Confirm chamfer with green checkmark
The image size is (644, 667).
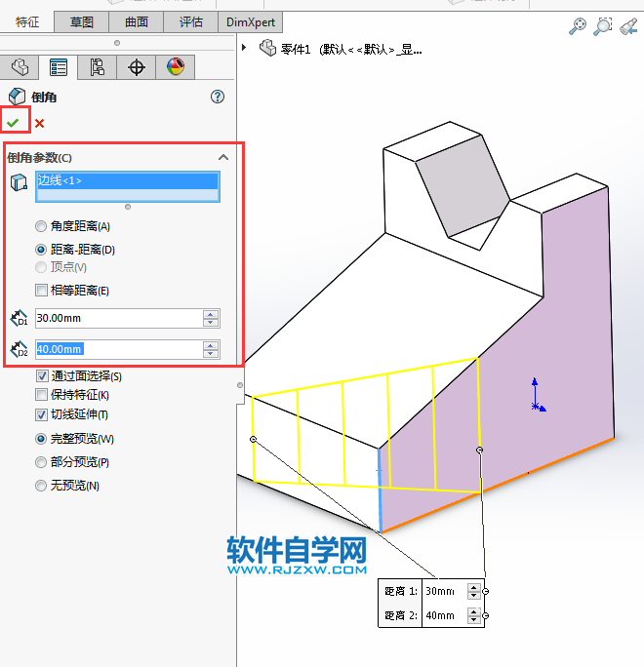coord(14,123)
